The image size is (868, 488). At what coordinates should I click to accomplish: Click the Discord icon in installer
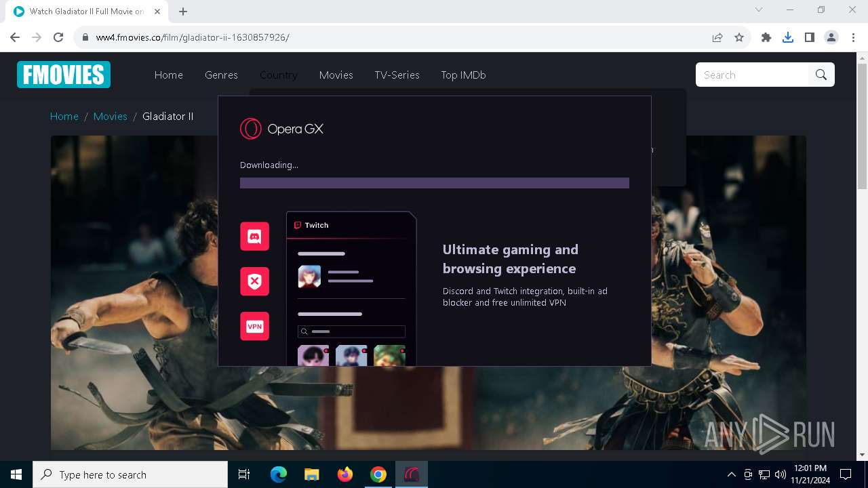254,237
